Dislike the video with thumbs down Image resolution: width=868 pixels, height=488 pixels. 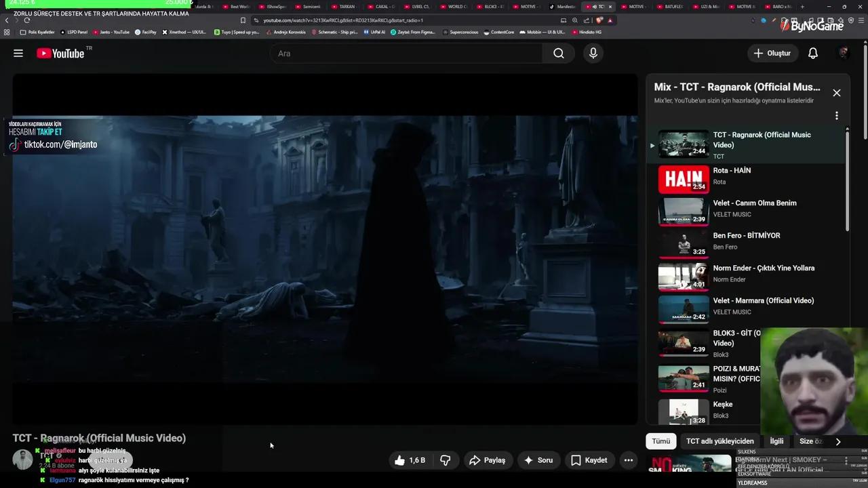coord(446,460)
